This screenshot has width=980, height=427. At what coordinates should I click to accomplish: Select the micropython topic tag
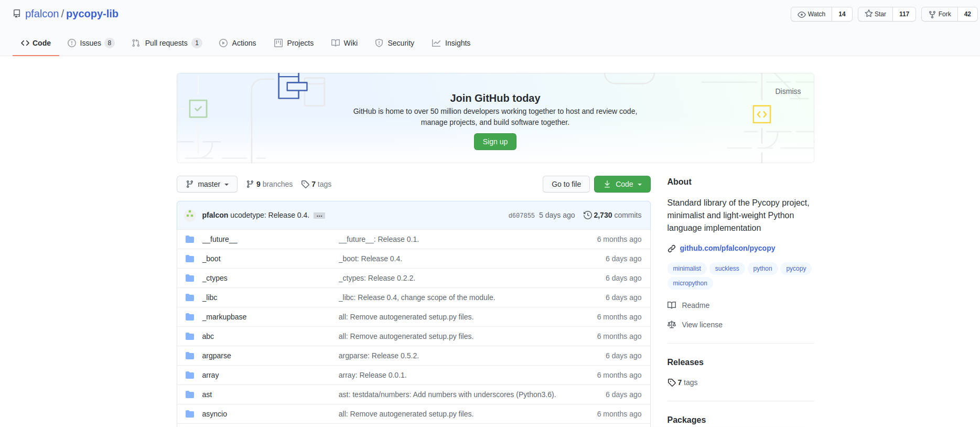(x=690, y=283)
